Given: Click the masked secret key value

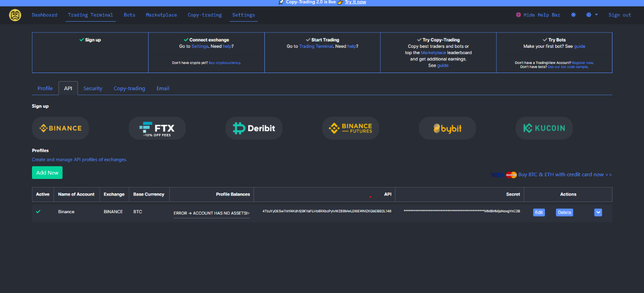Looking at the screenshot, I should point(462,211).
